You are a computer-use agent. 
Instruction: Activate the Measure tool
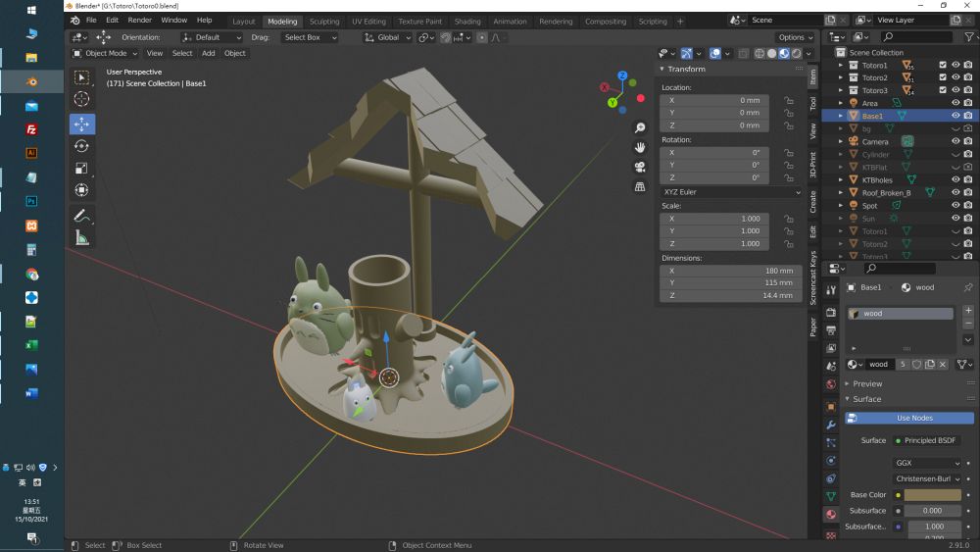81,237
